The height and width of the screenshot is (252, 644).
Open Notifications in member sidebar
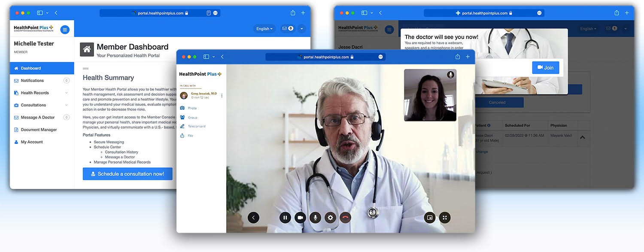[42, 81]
